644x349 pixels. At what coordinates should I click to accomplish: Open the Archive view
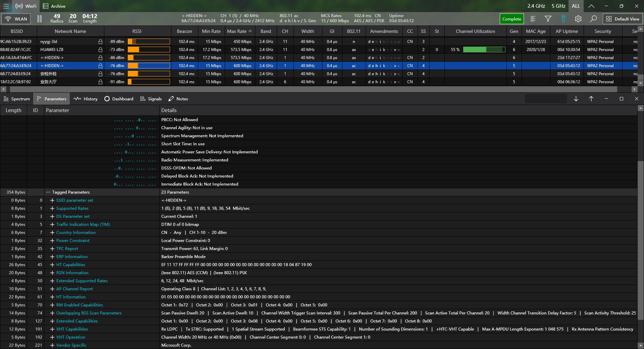(54, 6)
